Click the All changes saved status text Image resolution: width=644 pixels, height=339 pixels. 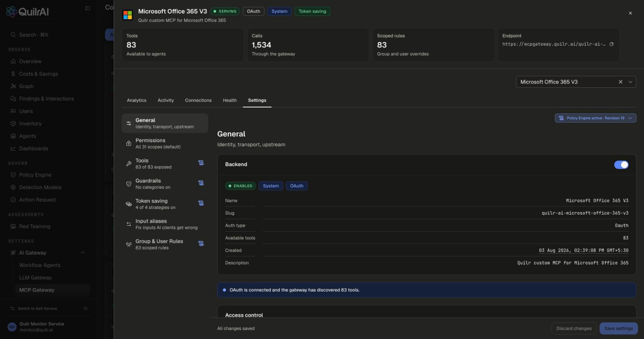236,328
